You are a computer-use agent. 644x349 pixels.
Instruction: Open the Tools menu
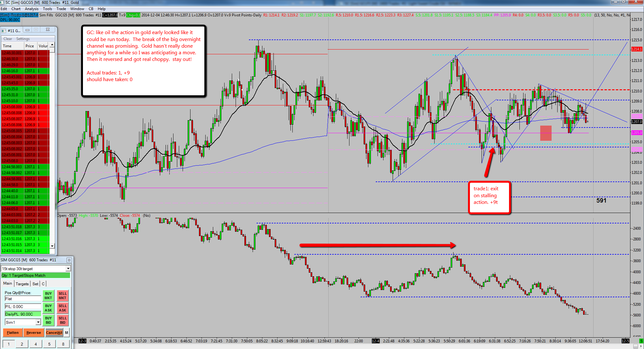[x=47, y=9]
